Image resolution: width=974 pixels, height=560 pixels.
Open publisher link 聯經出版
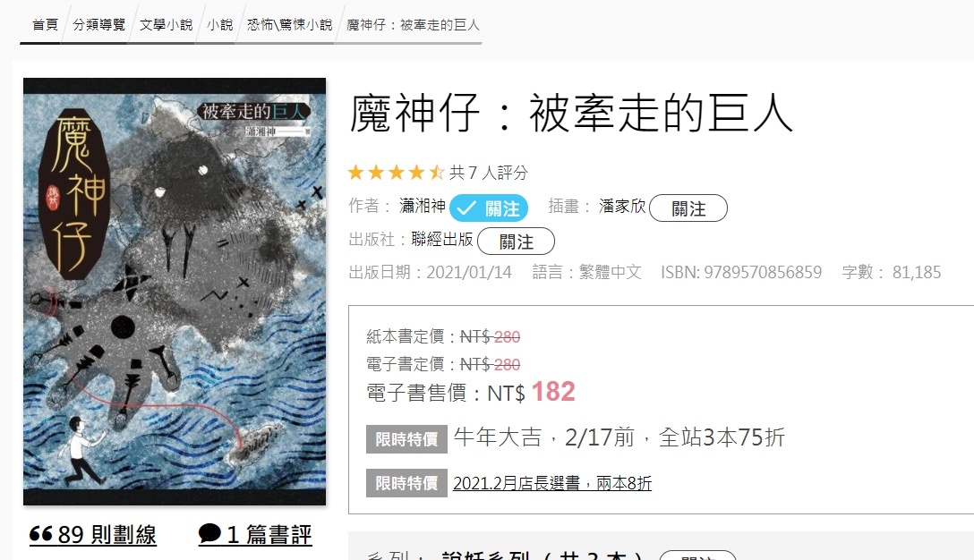pos(441,239)
